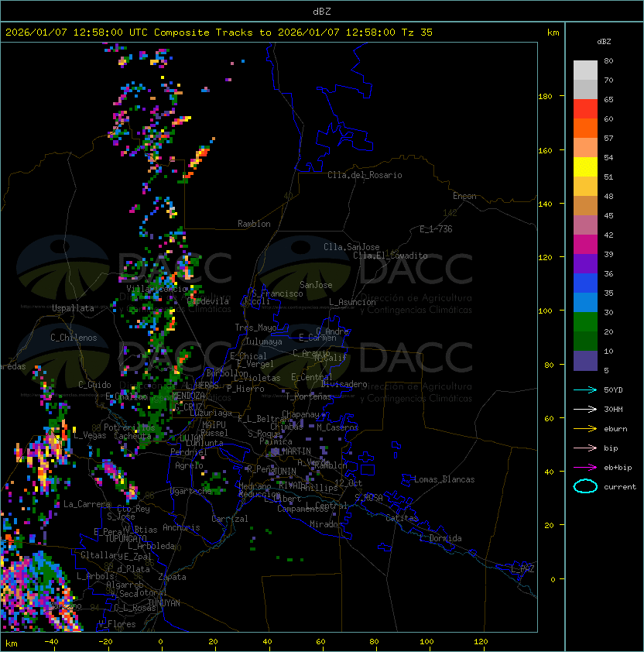Click the 'Divisadero' map label
The width and height of the screenshot is (644, 652).
[344, 384]
